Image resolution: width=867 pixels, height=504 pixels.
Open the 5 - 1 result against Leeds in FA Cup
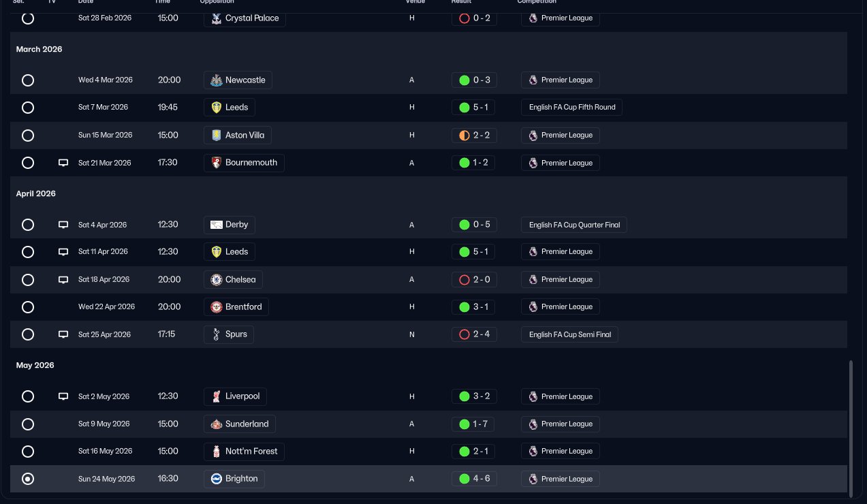point(474,108)
